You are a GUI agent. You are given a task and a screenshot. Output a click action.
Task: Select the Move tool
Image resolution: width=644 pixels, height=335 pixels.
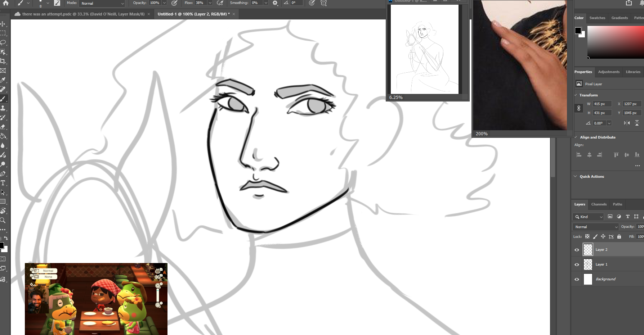point(3,24)
